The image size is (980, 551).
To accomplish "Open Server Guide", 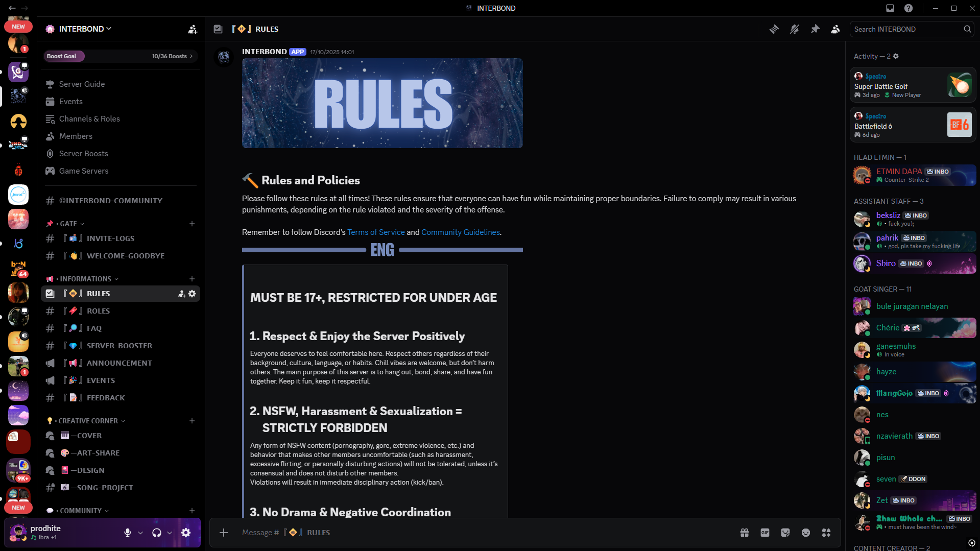I will click(121, 84).
